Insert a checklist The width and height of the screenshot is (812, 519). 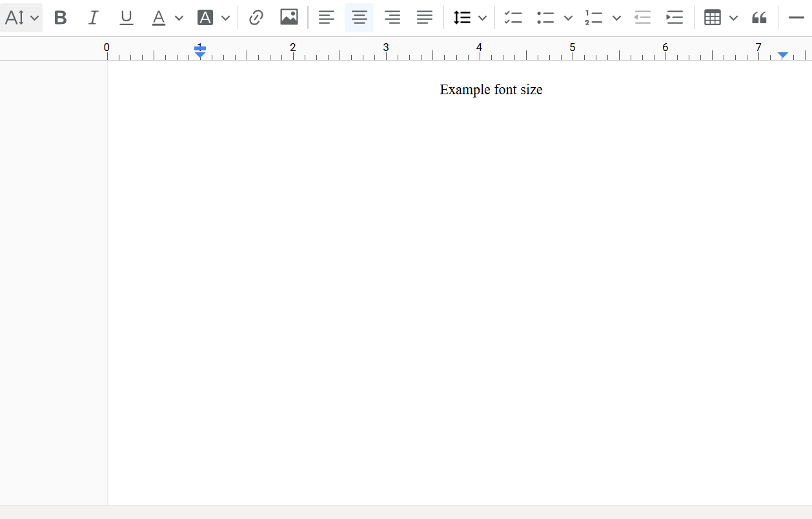pos(513,18)
